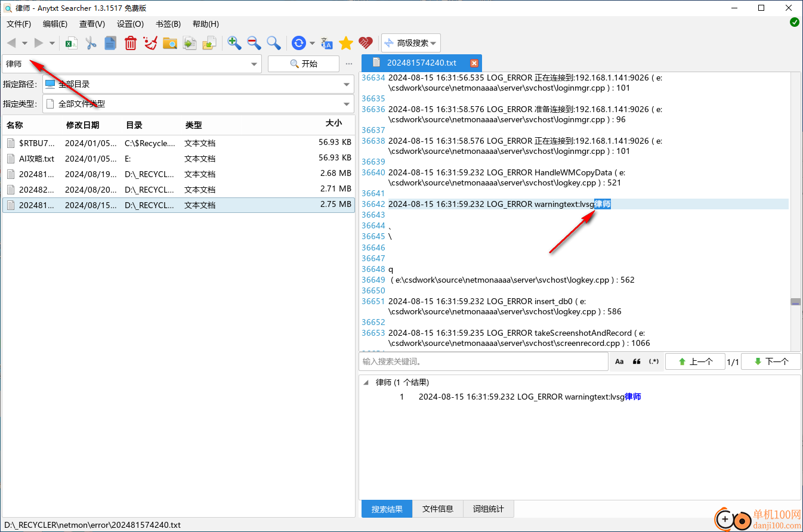Screen dimensions: 803x532
Task: Click the ellipsis more options button
Action: coord(349,64)
